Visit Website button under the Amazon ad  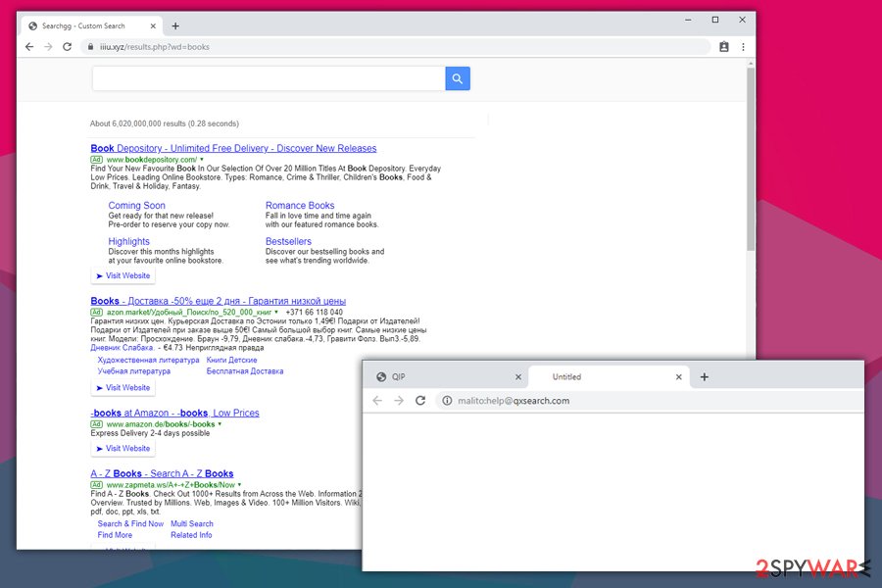coord(123,449)
